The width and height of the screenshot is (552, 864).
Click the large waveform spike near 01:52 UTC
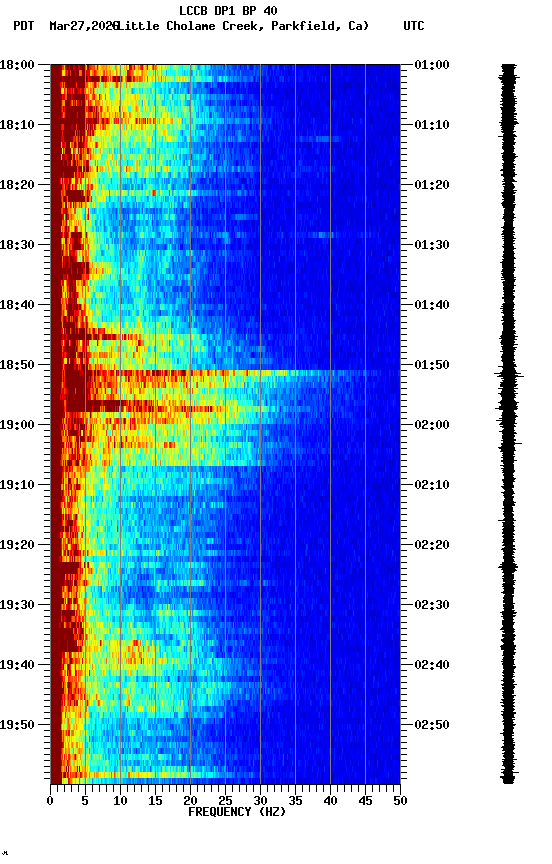(x=508, y=376)
